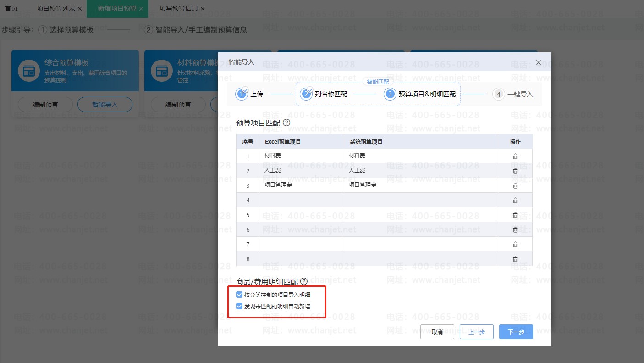Click Excel预算项目 cell 人工费
This screenshot has width=644, height=363.
(302, 171)
